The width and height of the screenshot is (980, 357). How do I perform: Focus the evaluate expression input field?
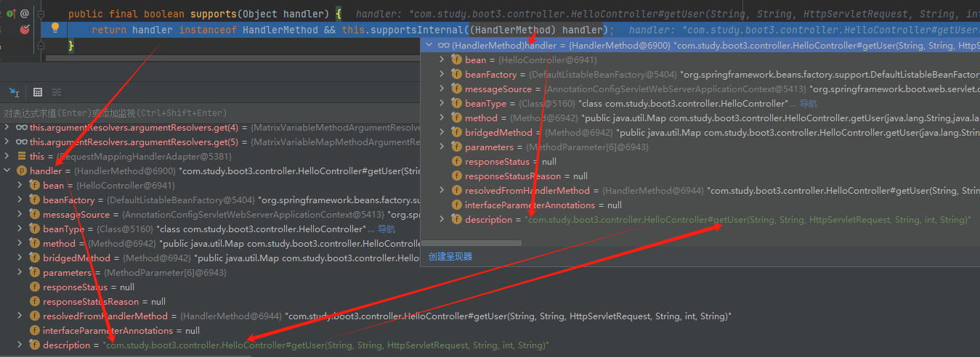coord(211,113)
